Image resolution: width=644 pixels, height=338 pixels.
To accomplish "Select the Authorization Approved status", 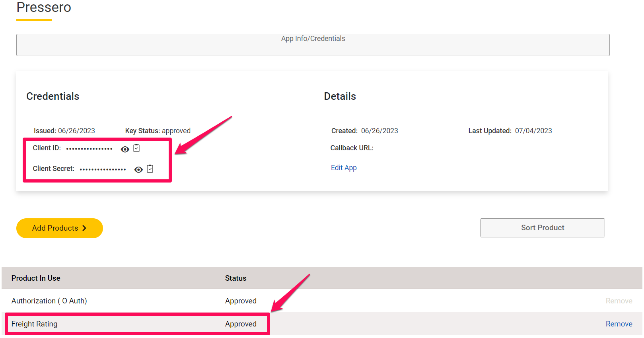I will [x=241, y=301].
